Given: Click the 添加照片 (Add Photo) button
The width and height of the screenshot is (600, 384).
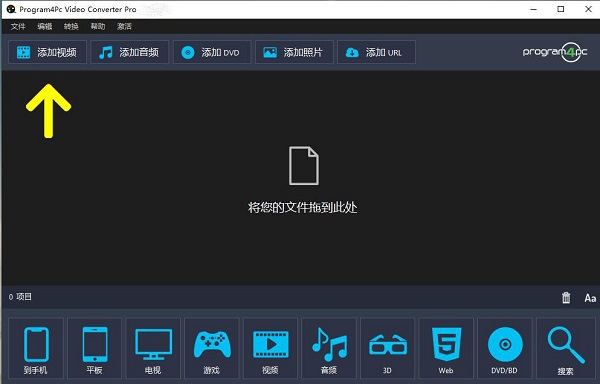Looking at the screenshot, I should pyautogui.click(x=294, y=52).
